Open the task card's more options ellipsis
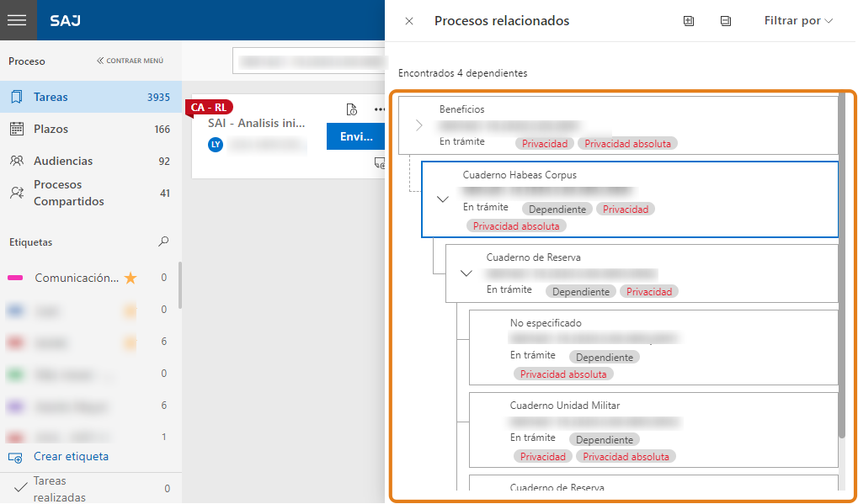 click(380, 109)
